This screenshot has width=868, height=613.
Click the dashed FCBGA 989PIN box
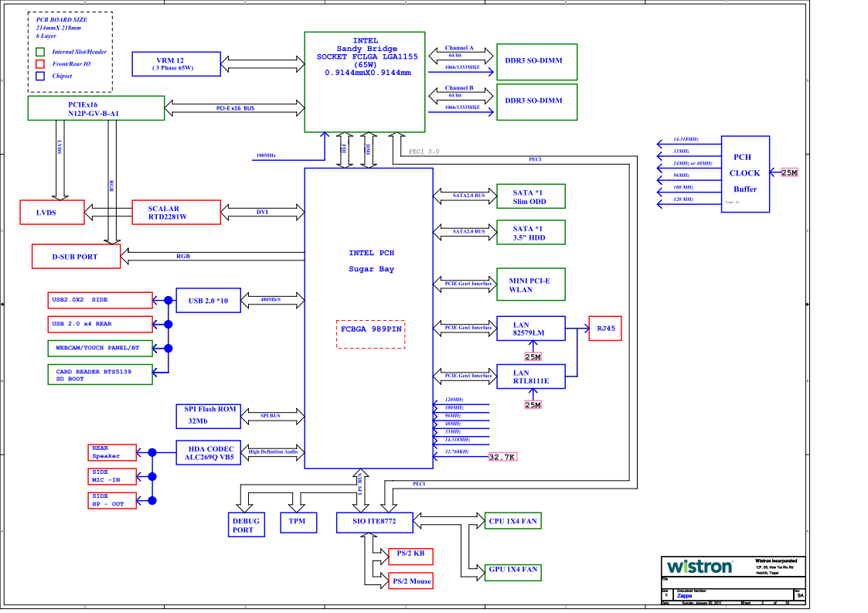click(370, 335)
